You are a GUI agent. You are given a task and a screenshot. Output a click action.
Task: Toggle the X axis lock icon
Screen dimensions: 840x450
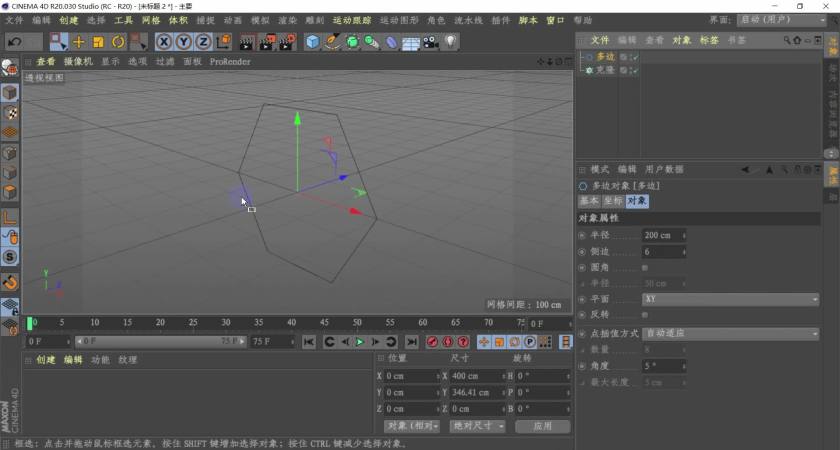(x=165, y=41)
